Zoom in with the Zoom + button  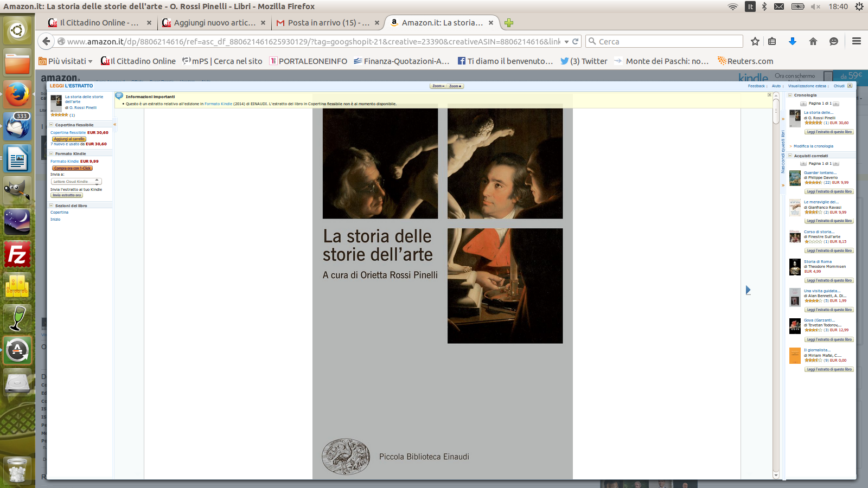point(455,86)
